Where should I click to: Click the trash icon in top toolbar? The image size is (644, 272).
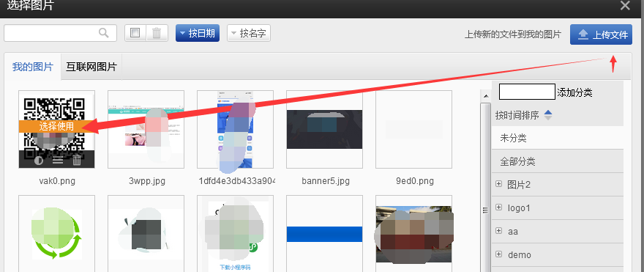coord(157,33)
